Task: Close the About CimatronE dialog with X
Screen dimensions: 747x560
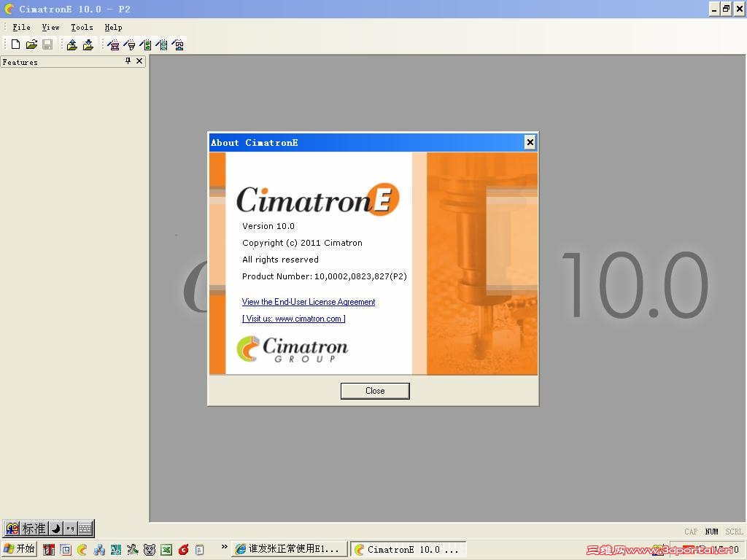Action: 530,142
